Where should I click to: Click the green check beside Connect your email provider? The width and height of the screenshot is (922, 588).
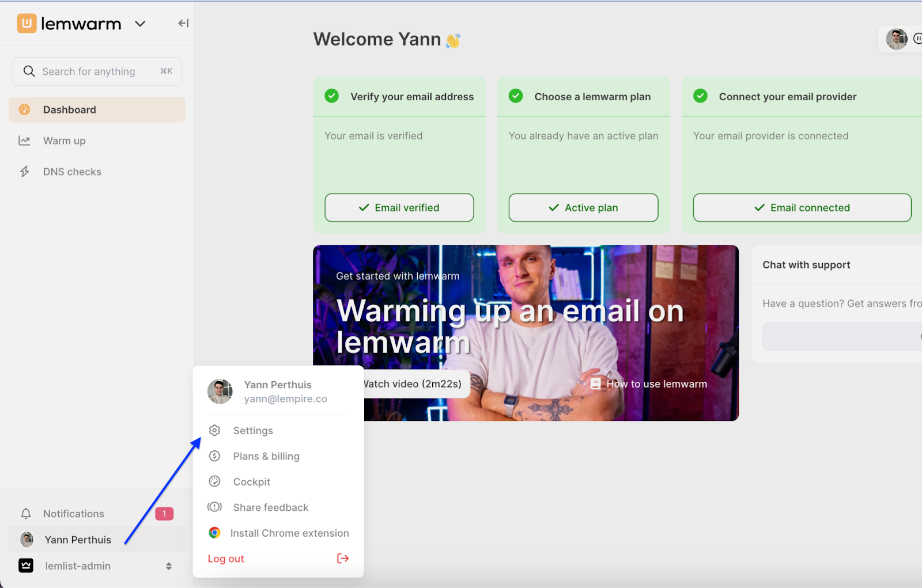pyautogui.click(x=700, y=96)
